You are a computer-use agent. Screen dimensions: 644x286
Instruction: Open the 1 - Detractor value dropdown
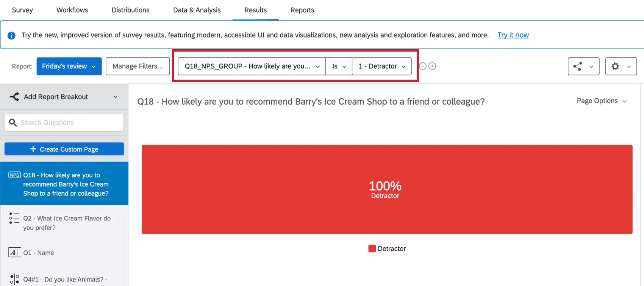tap(381, 66)
